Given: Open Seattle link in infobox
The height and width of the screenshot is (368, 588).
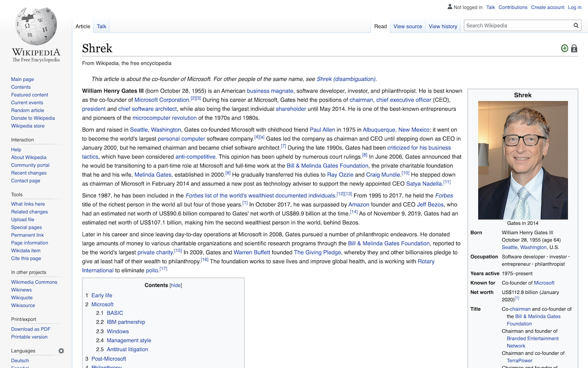Looking at the screenshot, I should point(509,247).
